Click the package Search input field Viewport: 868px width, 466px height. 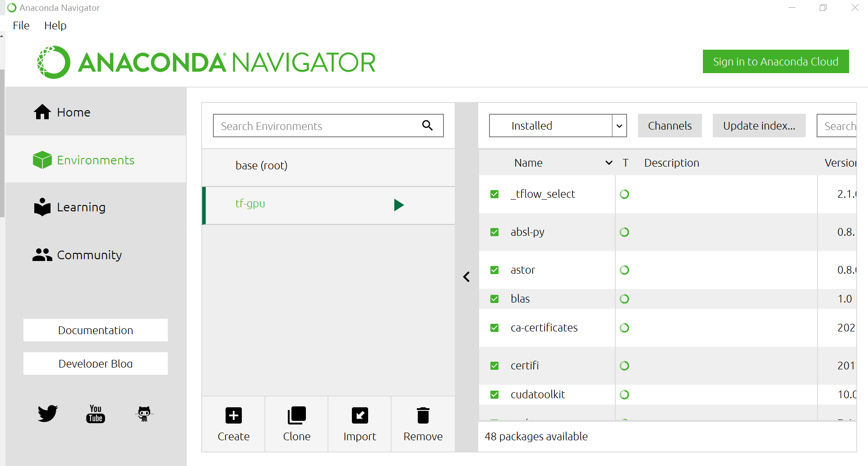837,126
